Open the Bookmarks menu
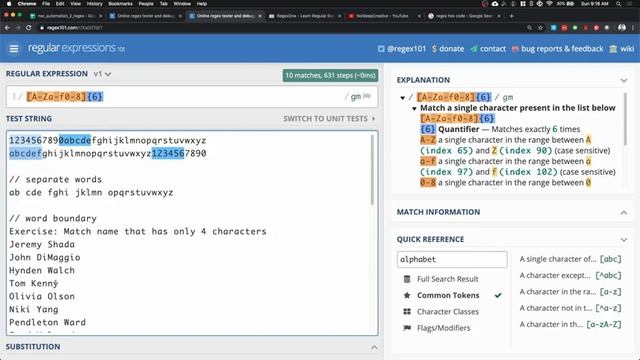640x360 pixels. point(120,4)
